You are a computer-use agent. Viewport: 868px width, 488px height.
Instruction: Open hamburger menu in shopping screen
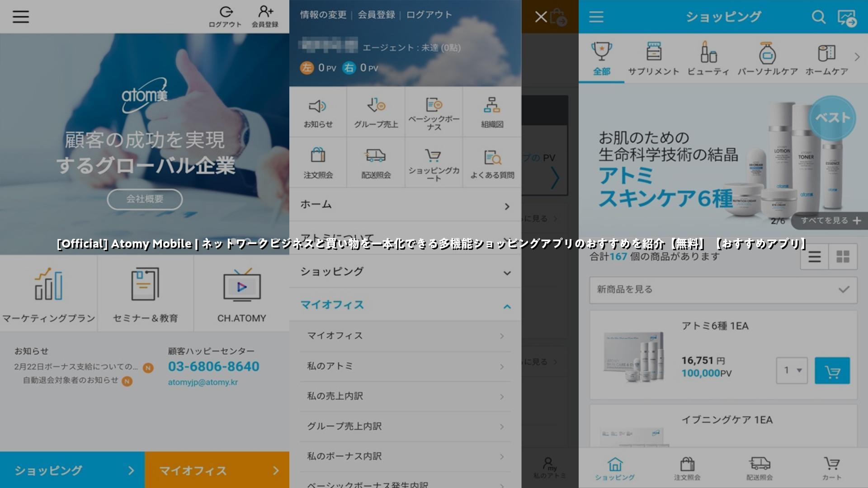tap(596, 17)
